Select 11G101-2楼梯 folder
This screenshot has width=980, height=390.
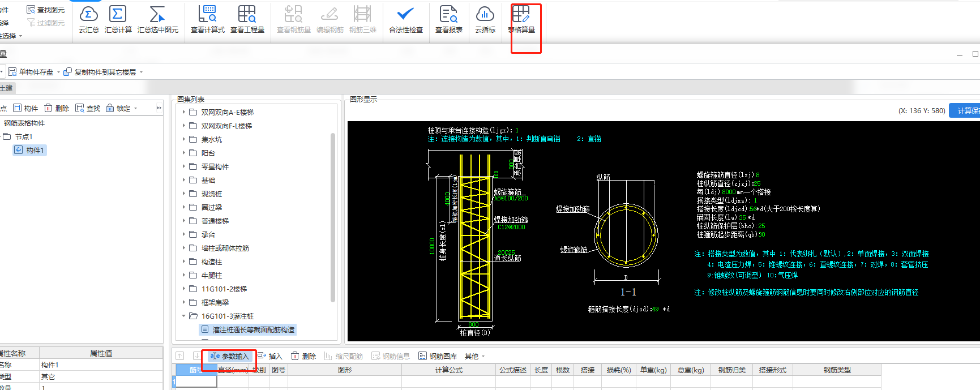224,289
